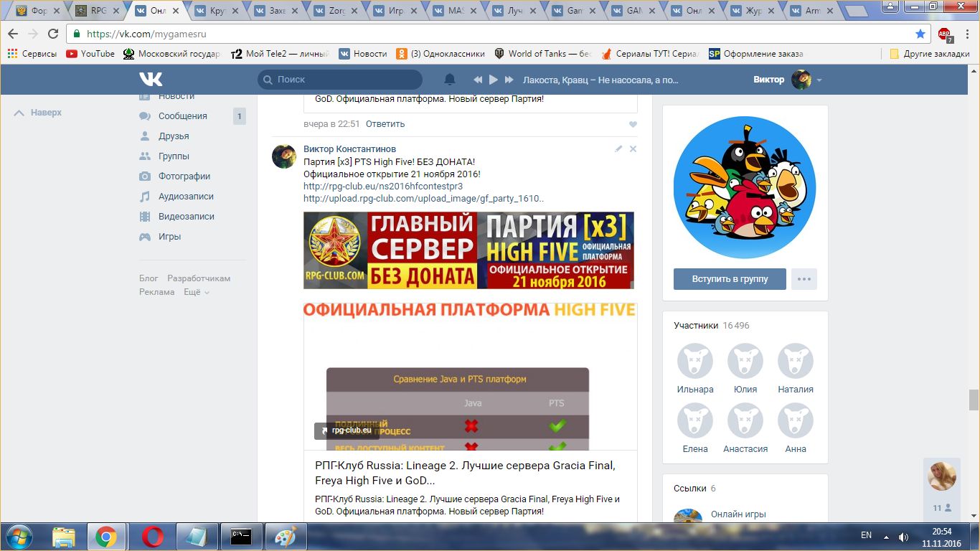Click Ответить under the comment

(x=385, y=124)
